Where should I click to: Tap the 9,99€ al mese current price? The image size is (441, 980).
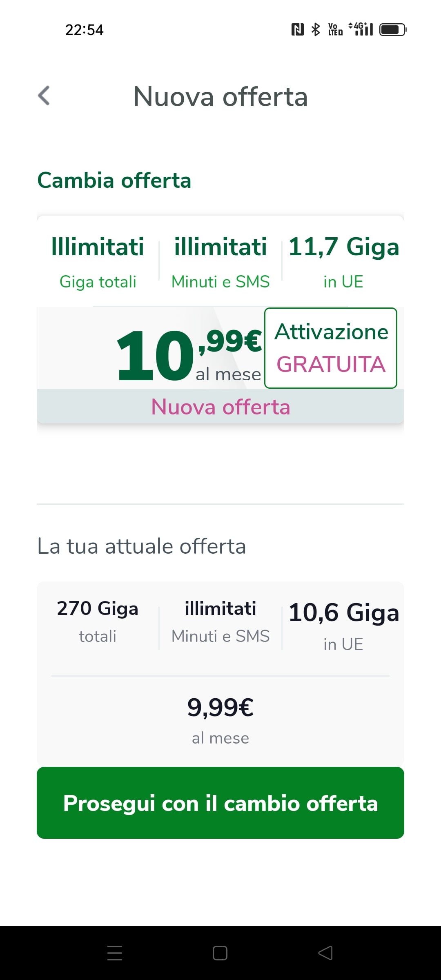(220, 719)
